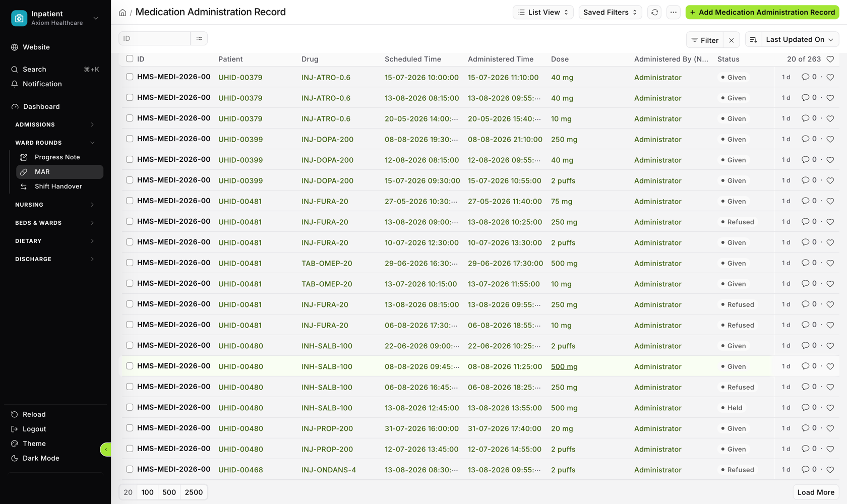Open Notification bell in sidebar
The height and width of the screenshot is (504, 847).
coord(36,84)
